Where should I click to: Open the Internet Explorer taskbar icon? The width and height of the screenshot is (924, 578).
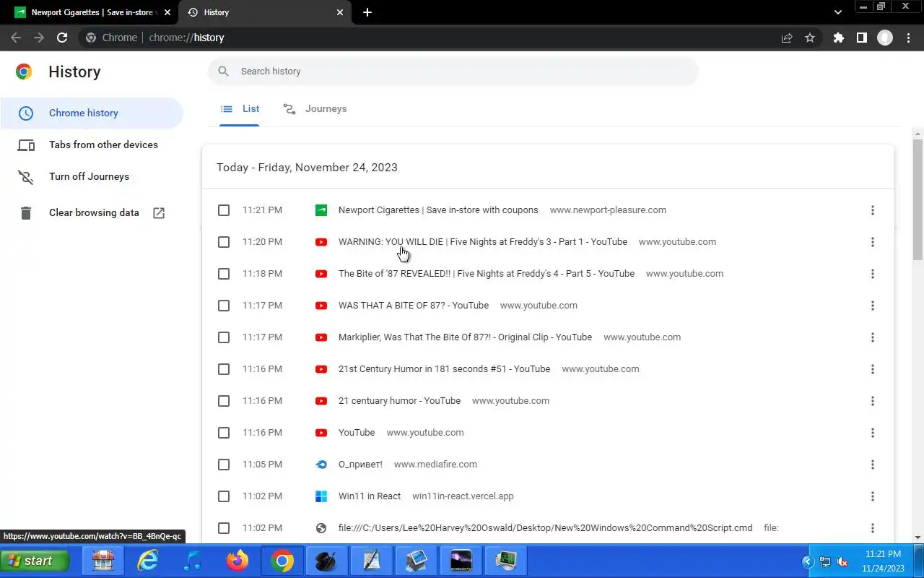[x=148, y=561]
